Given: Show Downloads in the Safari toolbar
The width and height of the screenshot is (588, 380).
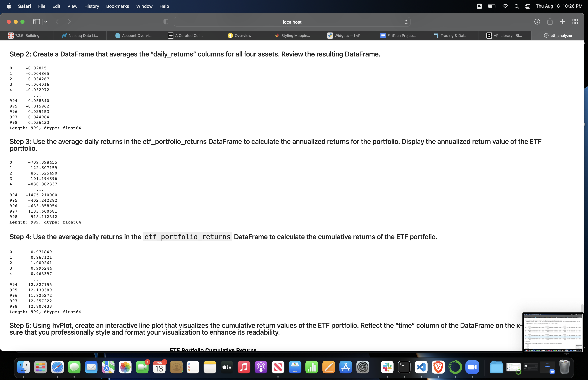Looking at the screenshot, I should pos(537,22).
